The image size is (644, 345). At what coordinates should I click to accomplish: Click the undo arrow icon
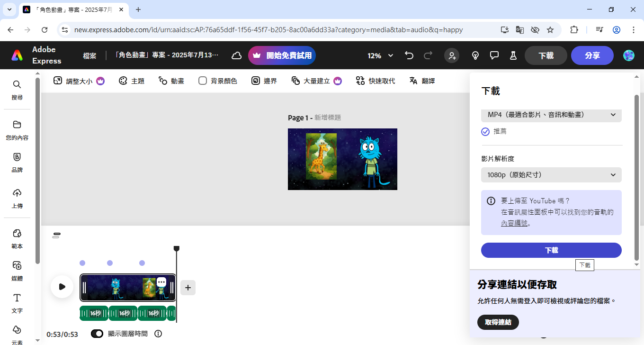[409, 55]
